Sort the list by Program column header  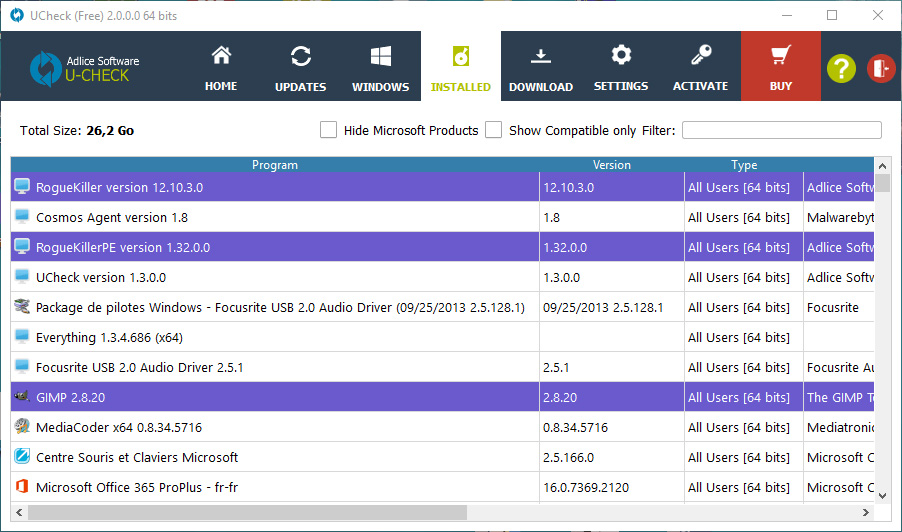click(275, 165)
